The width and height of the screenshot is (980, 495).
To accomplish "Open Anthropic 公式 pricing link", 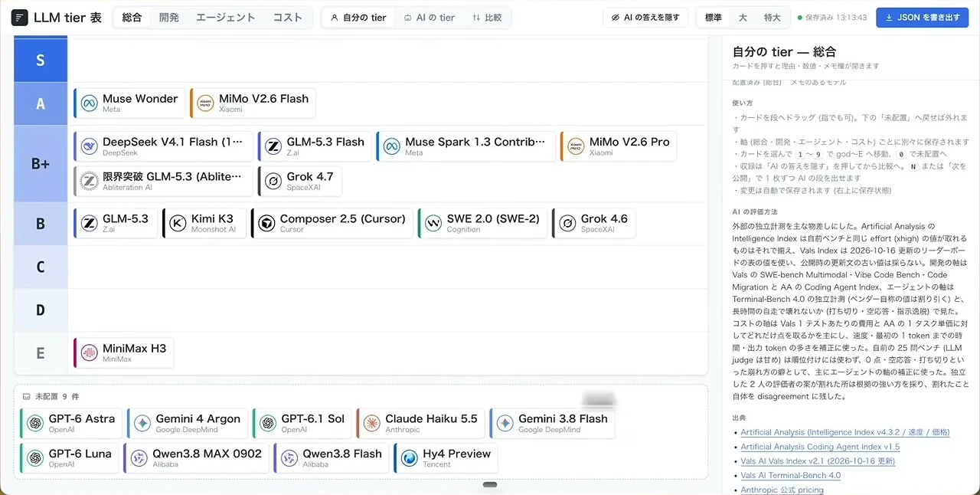I will pos(782,490).
